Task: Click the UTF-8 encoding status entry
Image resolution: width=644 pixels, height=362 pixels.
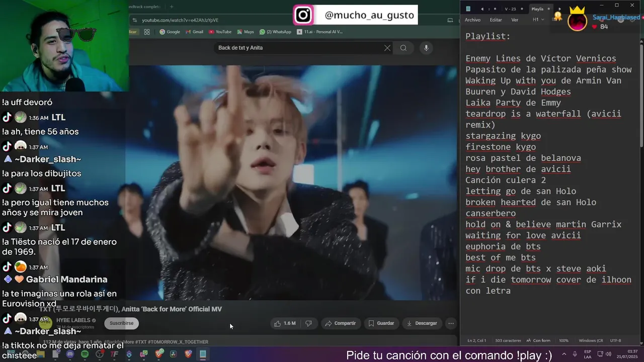Action: click(x=616, y=340)
